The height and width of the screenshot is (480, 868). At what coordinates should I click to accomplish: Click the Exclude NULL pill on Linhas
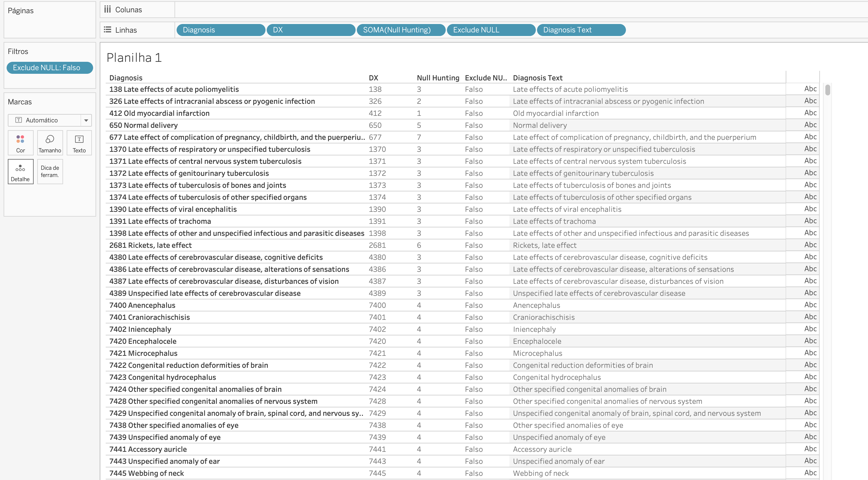pos(490,30)
